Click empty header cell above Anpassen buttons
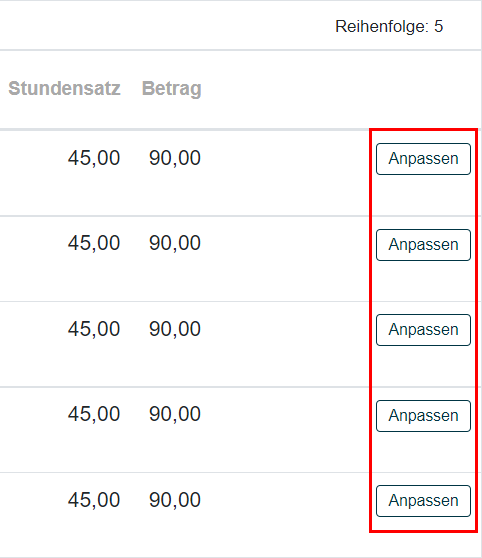Image resolution: width=482 pixels, height=558 pixels. [423, 89]
